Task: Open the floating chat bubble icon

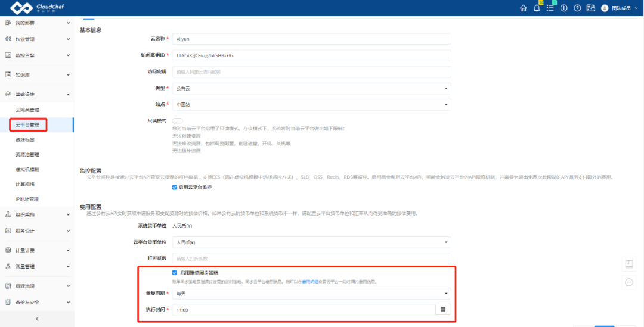Action: click(x=628, y=282)
